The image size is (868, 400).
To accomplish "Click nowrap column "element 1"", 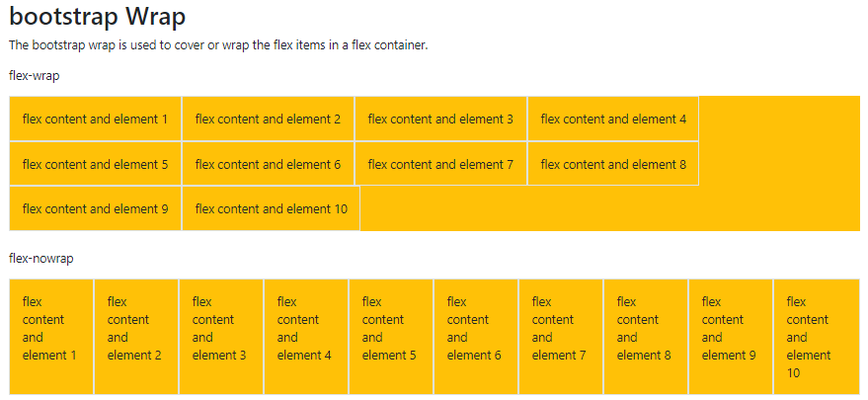I will pyautogui.click(x=50, y=337).
